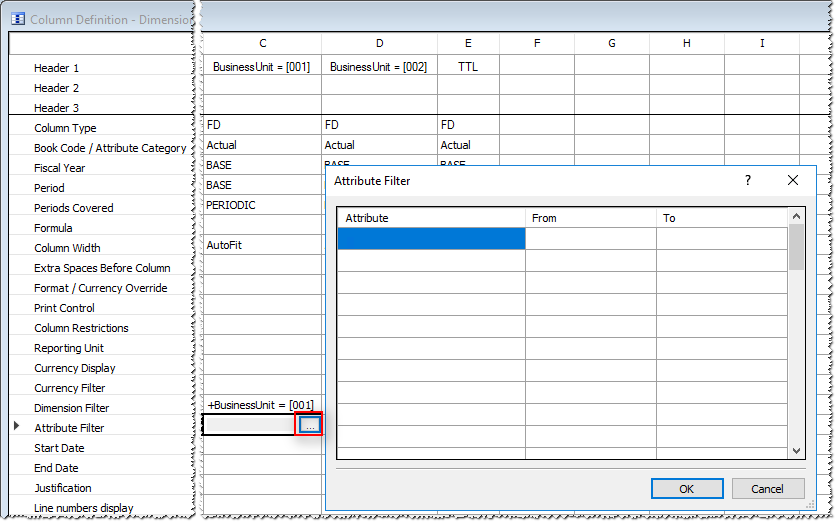Image resolution: width=835 pixels, height=522 pixels.
Task: Select column D header in grid
Action: tap(379, 44)
